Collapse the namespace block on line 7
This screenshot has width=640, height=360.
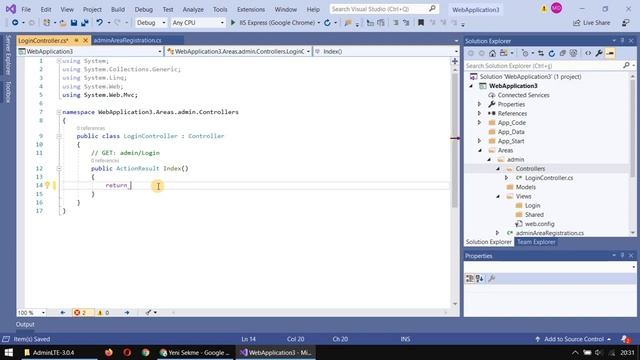[59, 112]
